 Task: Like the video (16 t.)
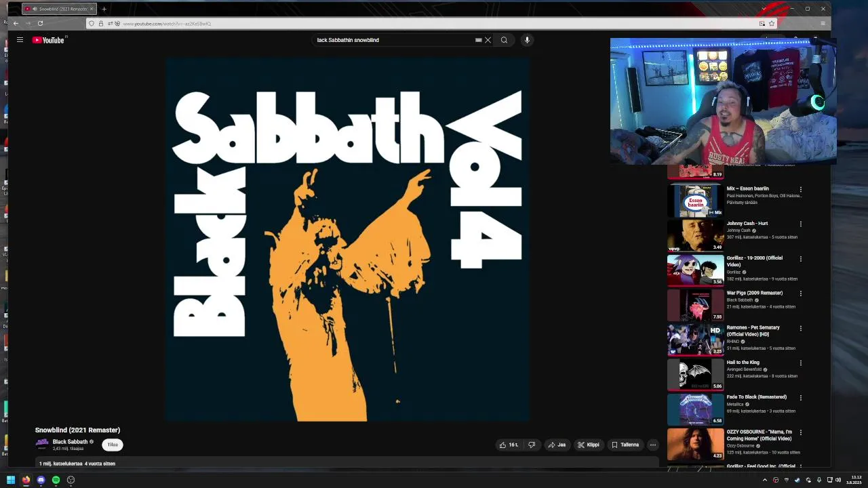[509, 445]
